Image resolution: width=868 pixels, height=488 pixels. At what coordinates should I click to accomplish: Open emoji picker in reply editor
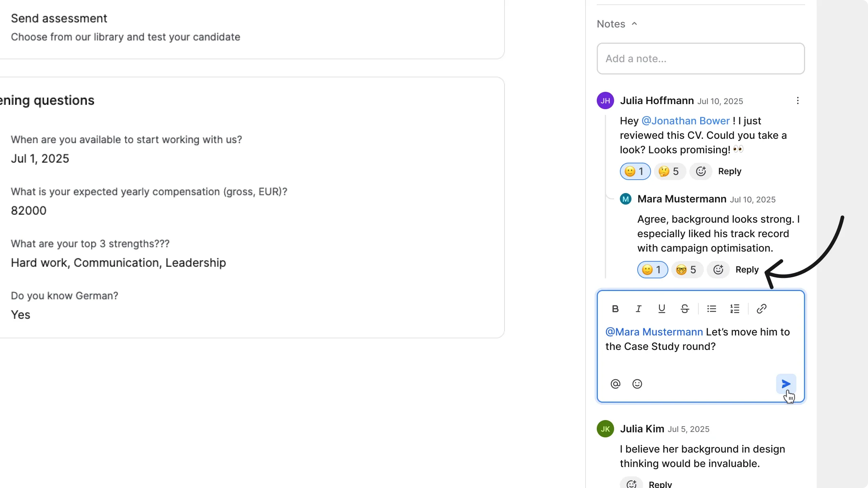pos(637,384)
